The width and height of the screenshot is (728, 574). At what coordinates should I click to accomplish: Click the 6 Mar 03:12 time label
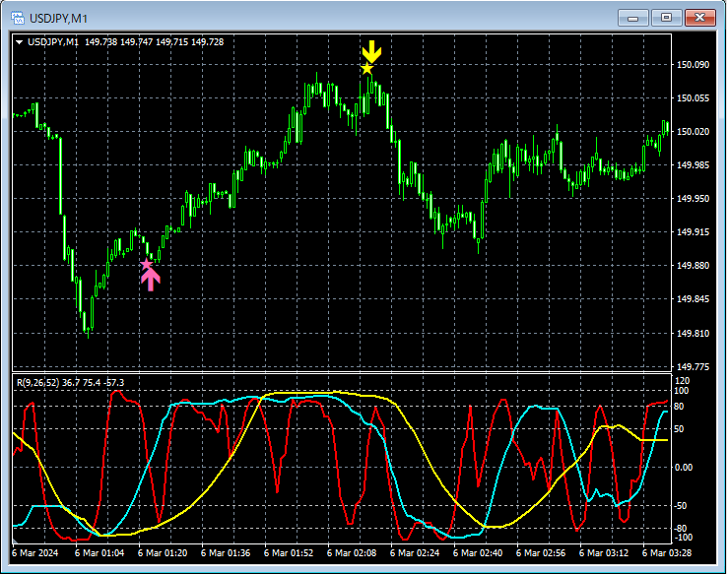click(x=604, y=553)
